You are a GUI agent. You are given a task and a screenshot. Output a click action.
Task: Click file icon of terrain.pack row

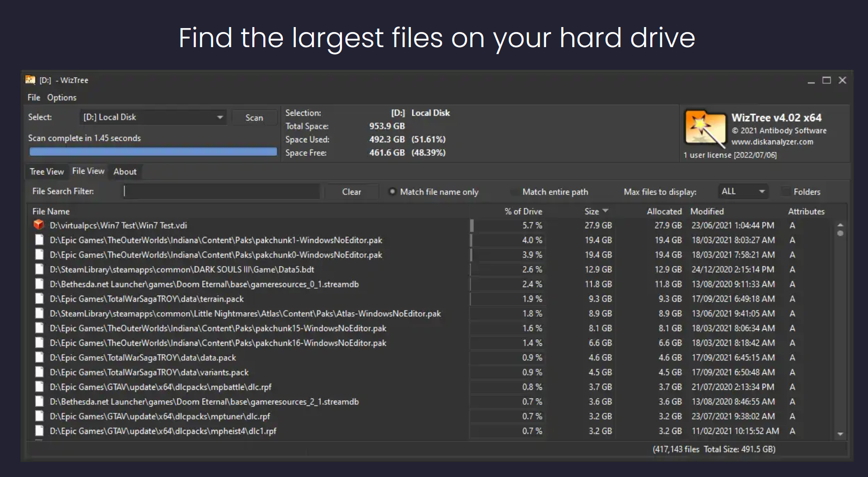(39, 299)
